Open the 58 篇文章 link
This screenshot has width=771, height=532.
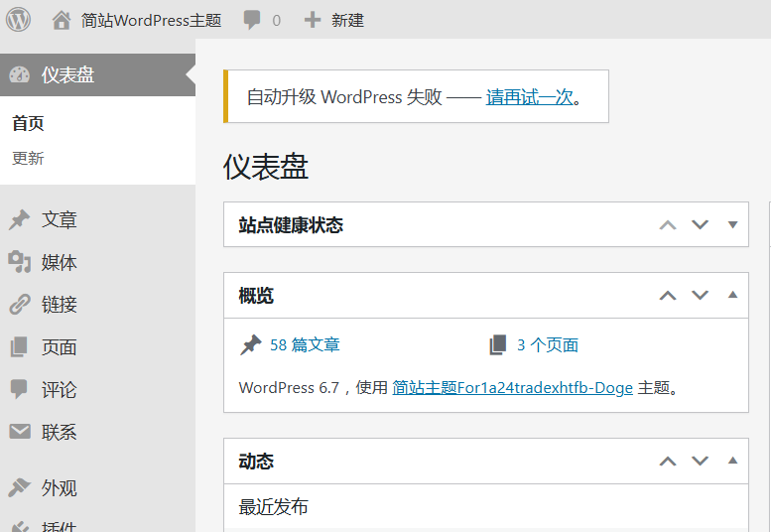point(305,345)
